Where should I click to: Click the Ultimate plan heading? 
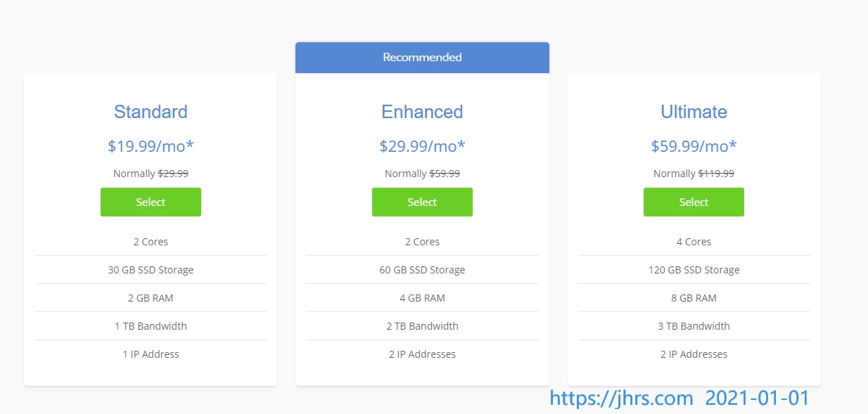coord(694,112)
